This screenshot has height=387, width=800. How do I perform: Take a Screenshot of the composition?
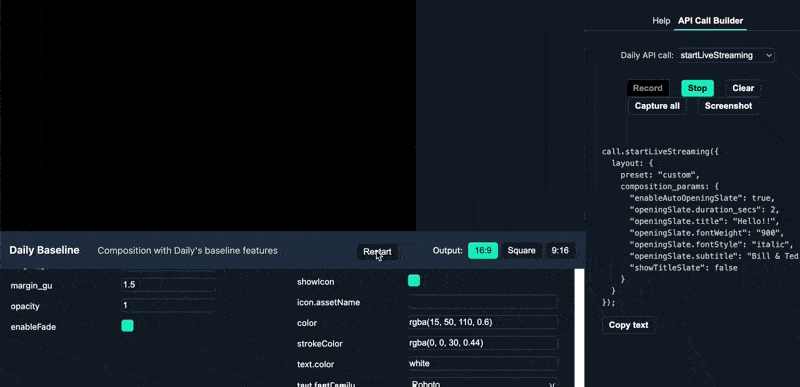(728, 106)
